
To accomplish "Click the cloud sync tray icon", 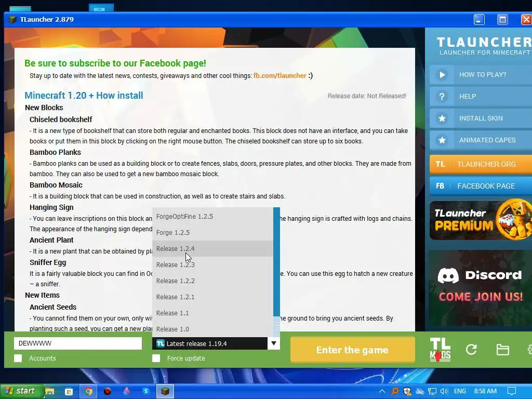I will [x=420, y=391].
